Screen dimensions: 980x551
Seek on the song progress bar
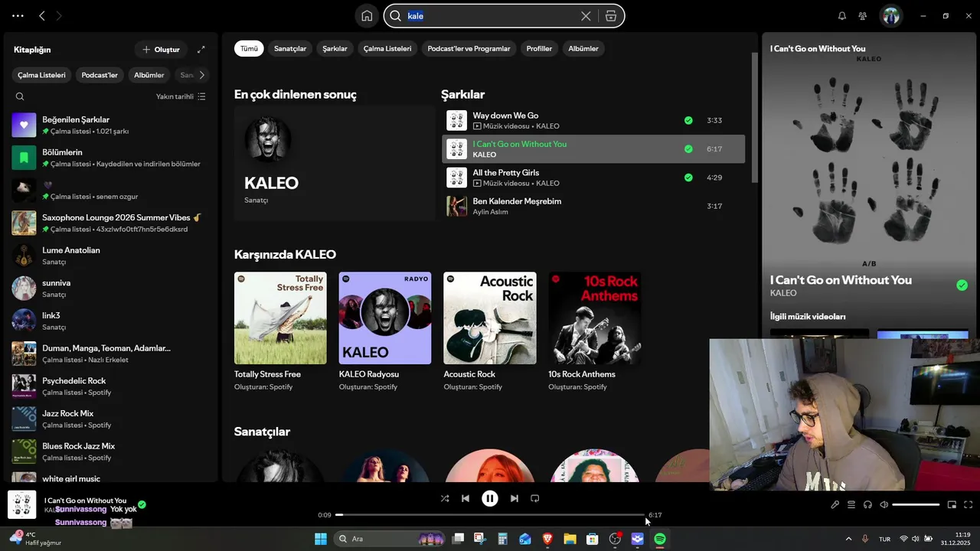pos(490,515)
